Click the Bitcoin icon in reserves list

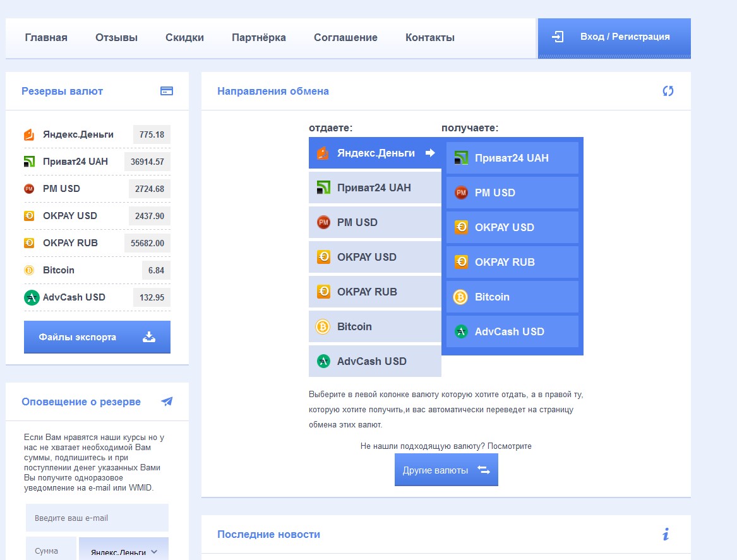(29, 270)
